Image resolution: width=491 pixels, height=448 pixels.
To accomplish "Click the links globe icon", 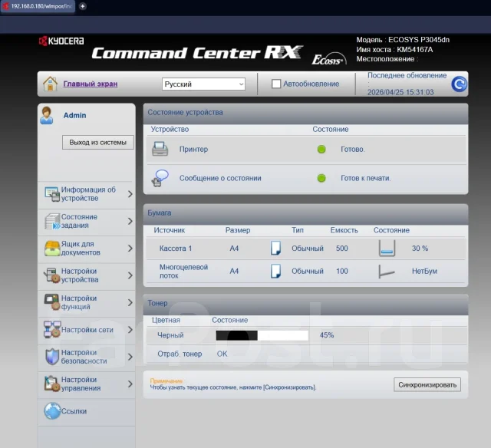I will (52, 411).
